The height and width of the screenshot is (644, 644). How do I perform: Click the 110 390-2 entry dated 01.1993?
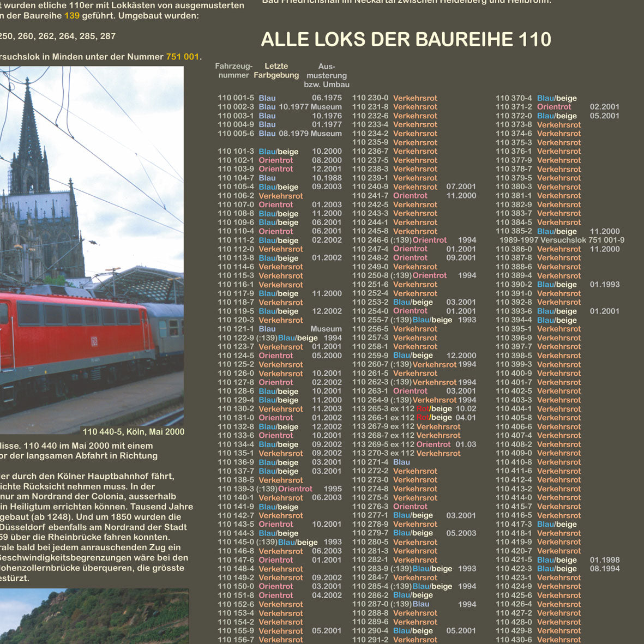click(x=557, y=284)
